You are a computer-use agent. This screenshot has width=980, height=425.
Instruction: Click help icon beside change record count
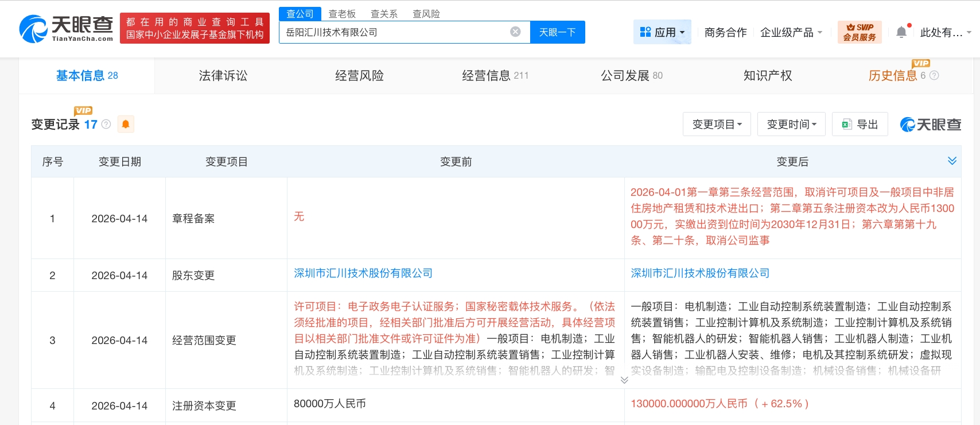pyautogui.click(x=106, y=124)
